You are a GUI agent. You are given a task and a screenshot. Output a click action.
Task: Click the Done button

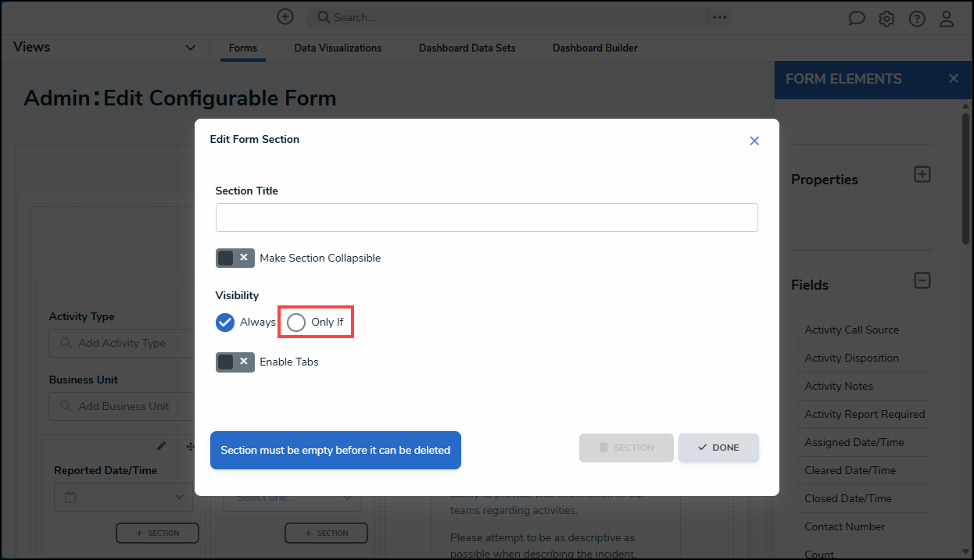718,448
